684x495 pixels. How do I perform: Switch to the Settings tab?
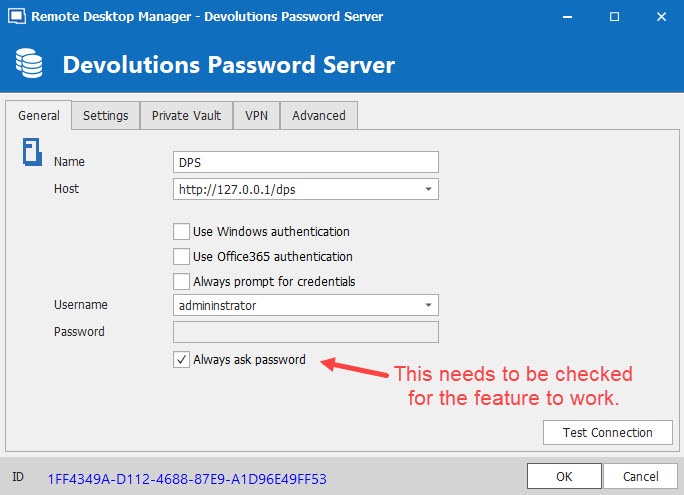tap(105, 115)
